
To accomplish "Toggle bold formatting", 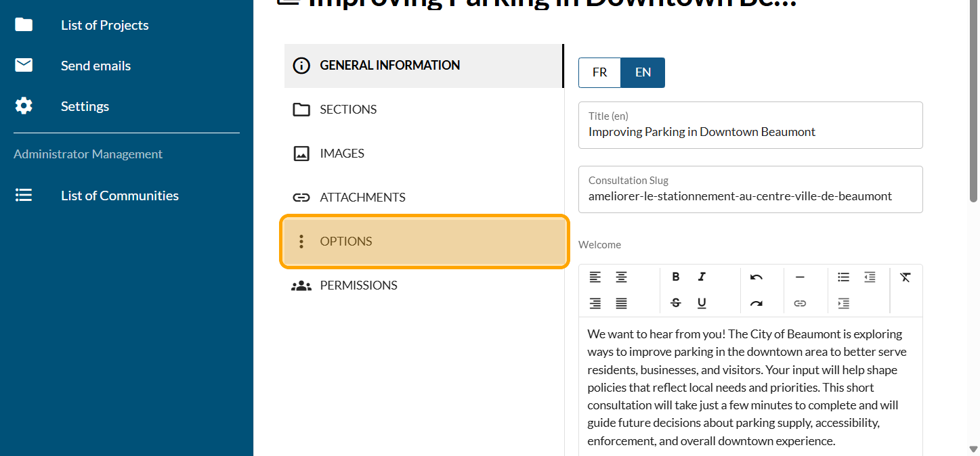I will [x=675, y=277].
